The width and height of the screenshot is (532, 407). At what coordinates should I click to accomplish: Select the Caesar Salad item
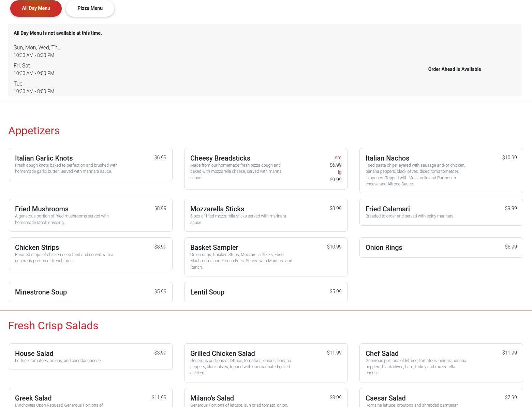pyautogui.click(x=441, y=398)
